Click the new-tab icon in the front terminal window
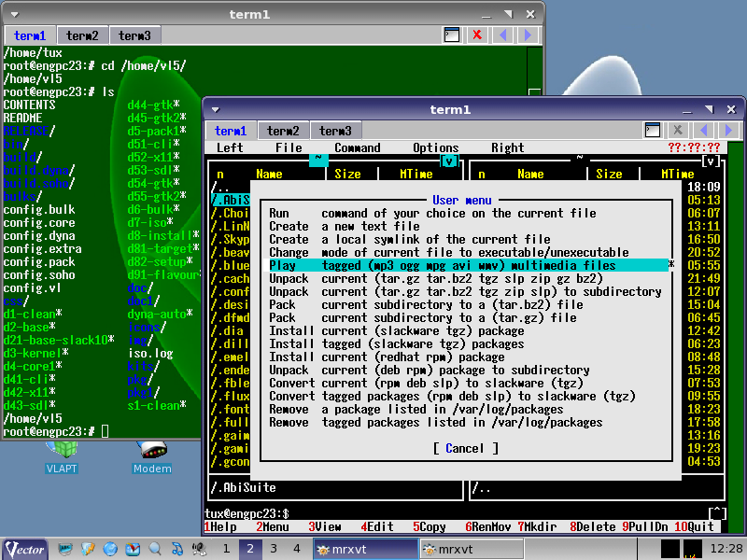The width and height of the screenshot is (747, 560). tap(653, 131)
